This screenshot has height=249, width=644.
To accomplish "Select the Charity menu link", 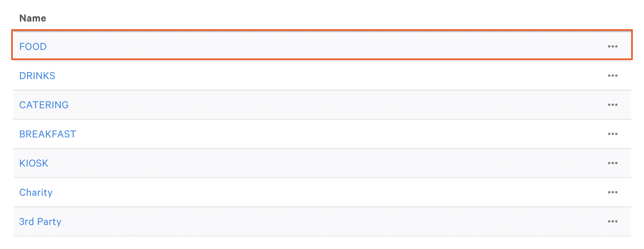I will click(36, 192).
